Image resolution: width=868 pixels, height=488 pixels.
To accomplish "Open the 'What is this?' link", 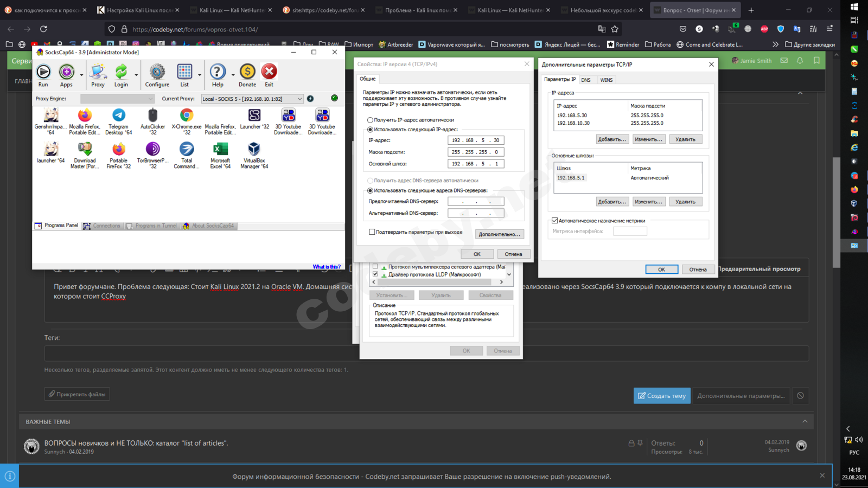I will coord(327,267).
